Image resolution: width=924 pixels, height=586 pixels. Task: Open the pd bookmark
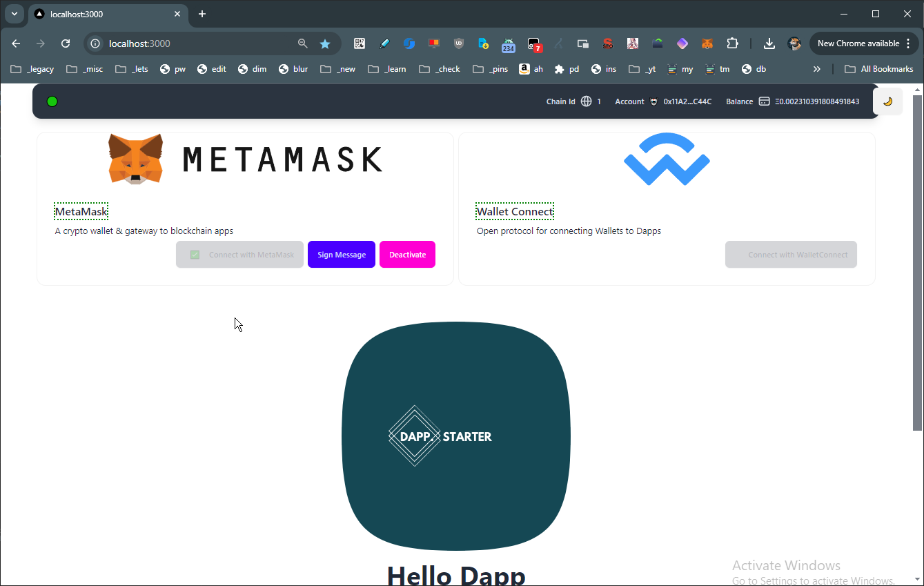567,69
